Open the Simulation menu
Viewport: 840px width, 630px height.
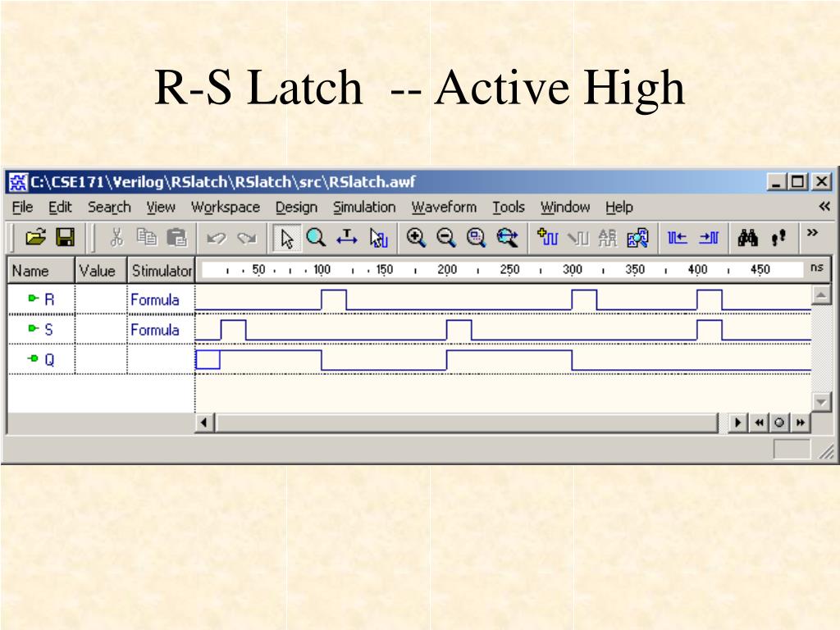(364, 207)
